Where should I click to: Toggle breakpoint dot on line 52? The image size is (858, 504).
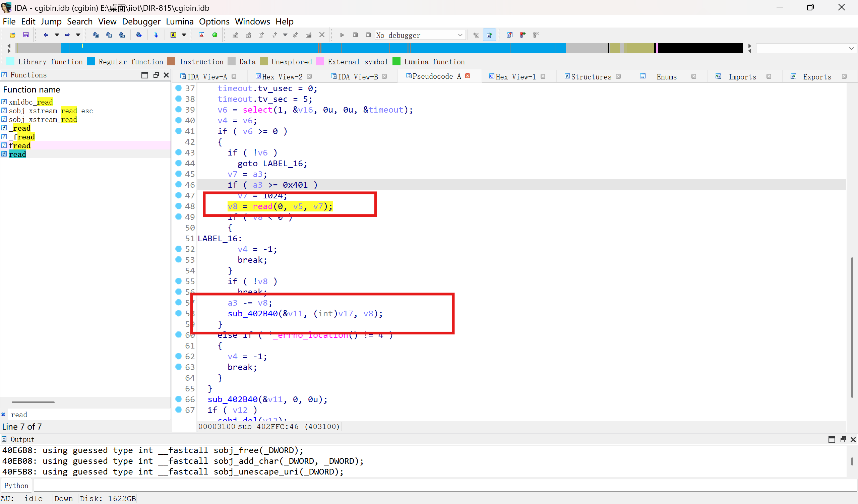click(178, 249)
